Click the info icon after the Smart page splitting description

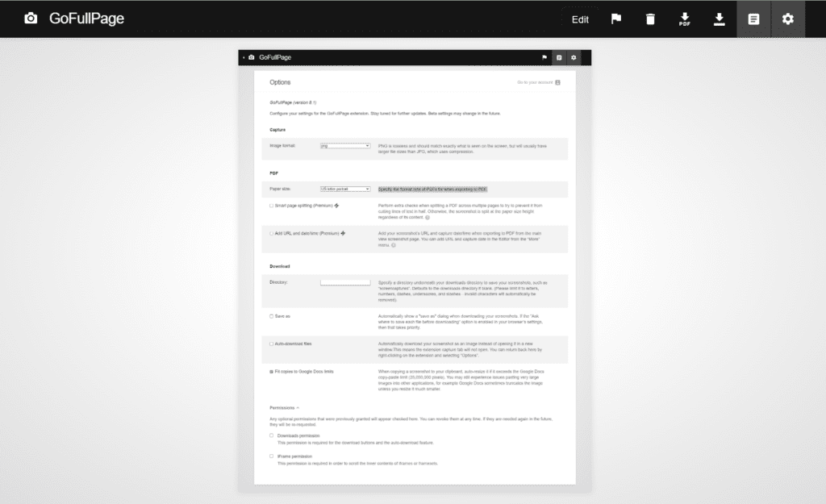pos(428,217)
